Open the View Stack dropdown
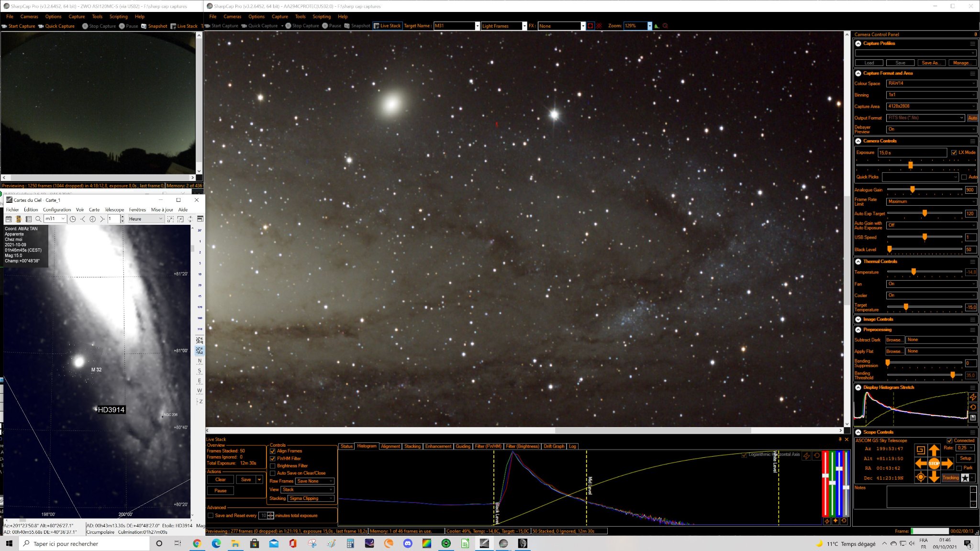 tap(307, 490)
